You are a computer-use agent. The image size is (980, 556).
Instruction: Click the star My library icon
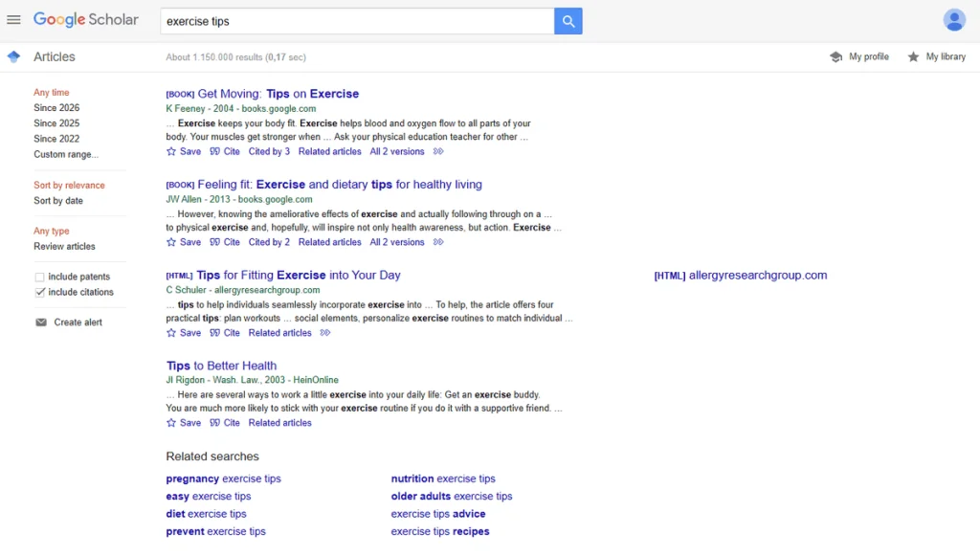(x=913, y=56)
